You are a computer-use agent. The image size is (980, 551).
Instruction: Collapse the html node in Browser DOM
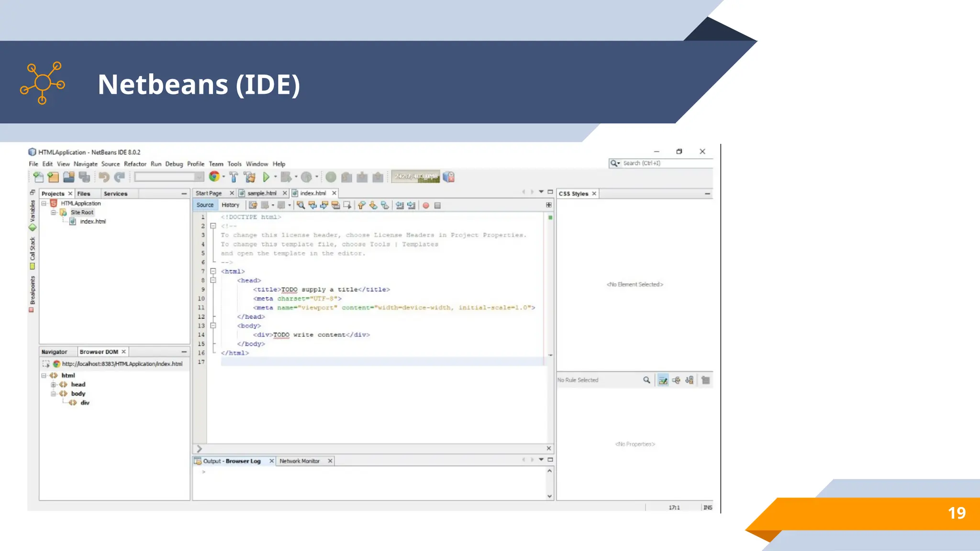44,375
